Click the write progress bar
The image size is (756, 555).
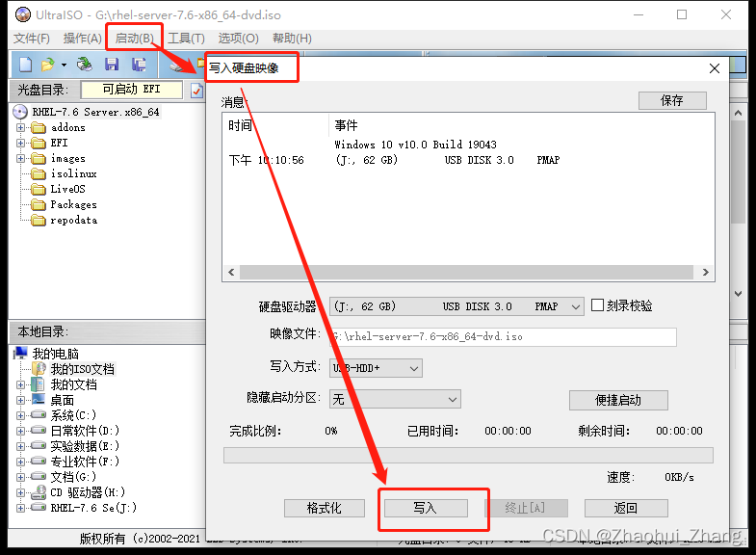(468, 455)
